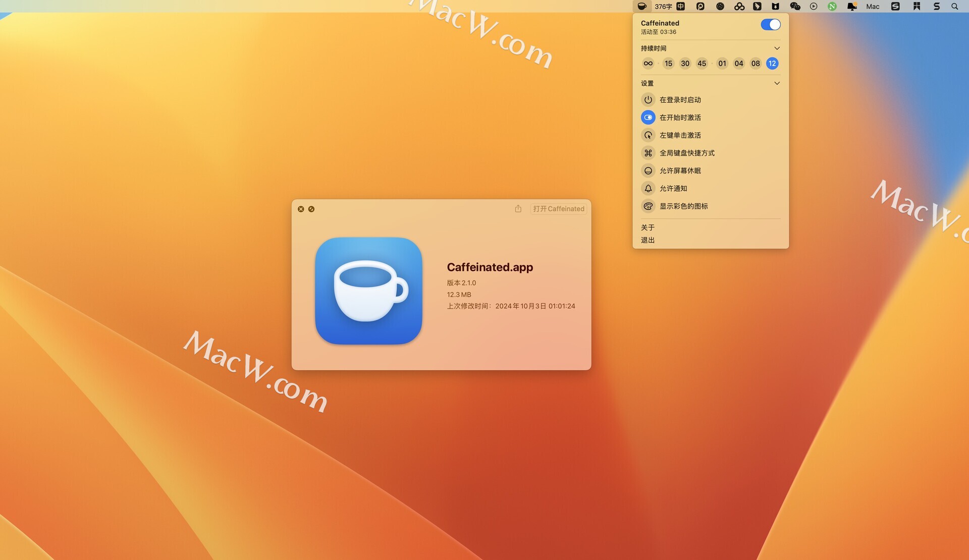Image resolution: width=969 pixels, height=560 pixels.
Task: Click the command-key global shortcut icon
Action: tap(648, 153)
